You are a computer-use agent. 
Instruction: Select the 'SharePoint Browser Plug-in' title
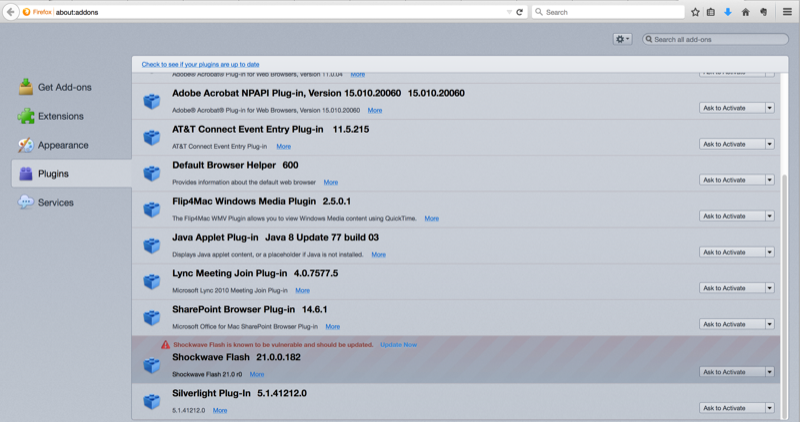[x=234, y=309]
